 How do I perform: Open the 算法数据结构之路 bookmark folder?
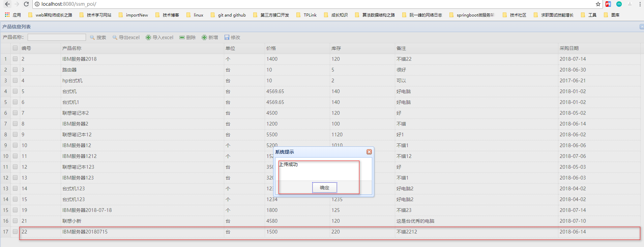(x=375, y=15)
